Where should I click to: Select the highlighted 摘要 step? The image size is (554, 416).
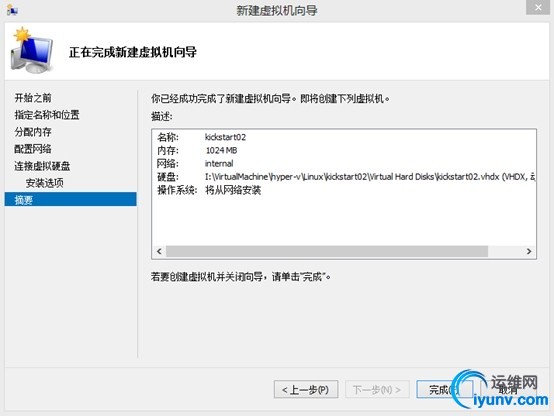coord(70,199)
